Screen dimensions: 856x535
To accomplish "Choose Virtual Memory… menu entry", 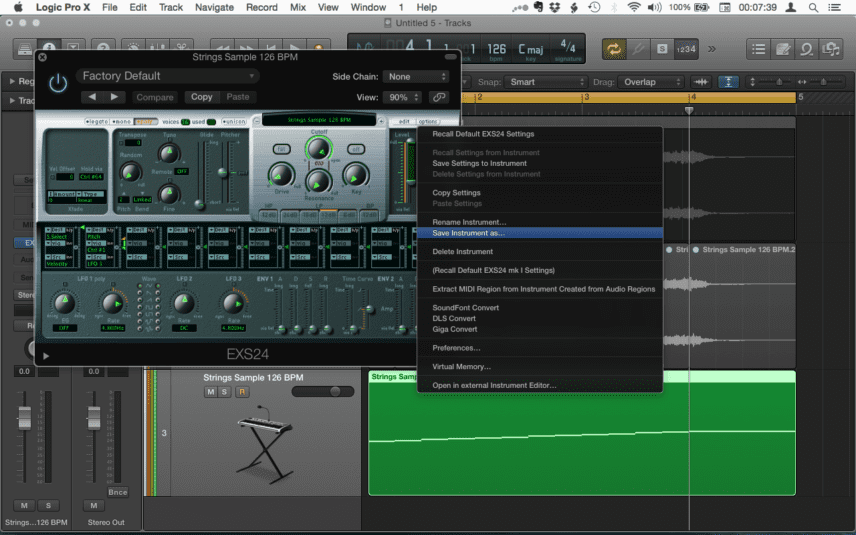I will point(540,367).
